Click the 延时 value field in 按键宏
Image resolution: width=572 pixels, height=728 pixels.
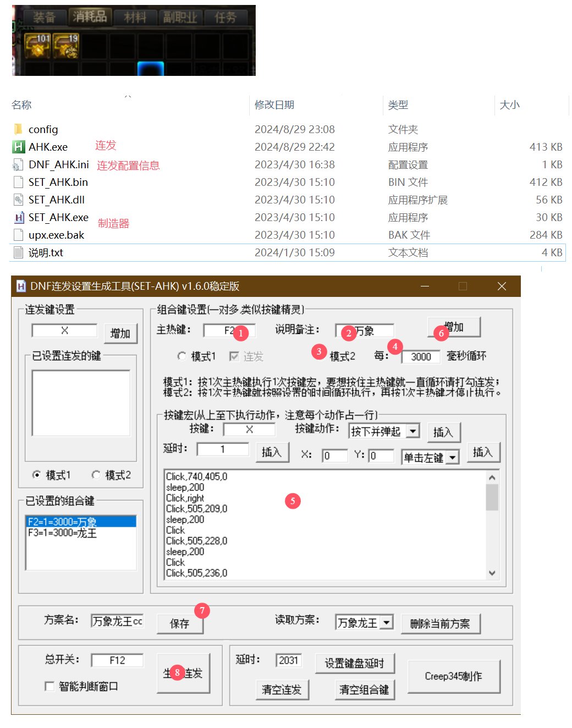tap(223, 449)
